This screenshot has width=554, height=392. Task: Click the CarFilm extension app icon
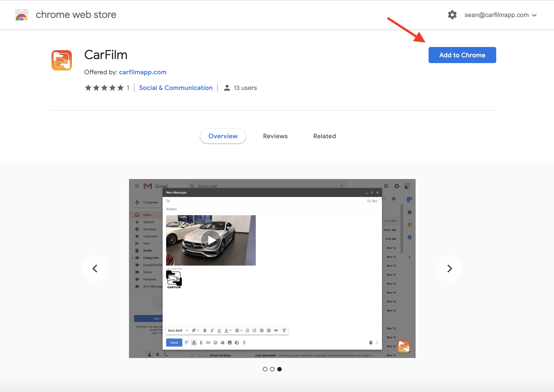tap(62, 60)
